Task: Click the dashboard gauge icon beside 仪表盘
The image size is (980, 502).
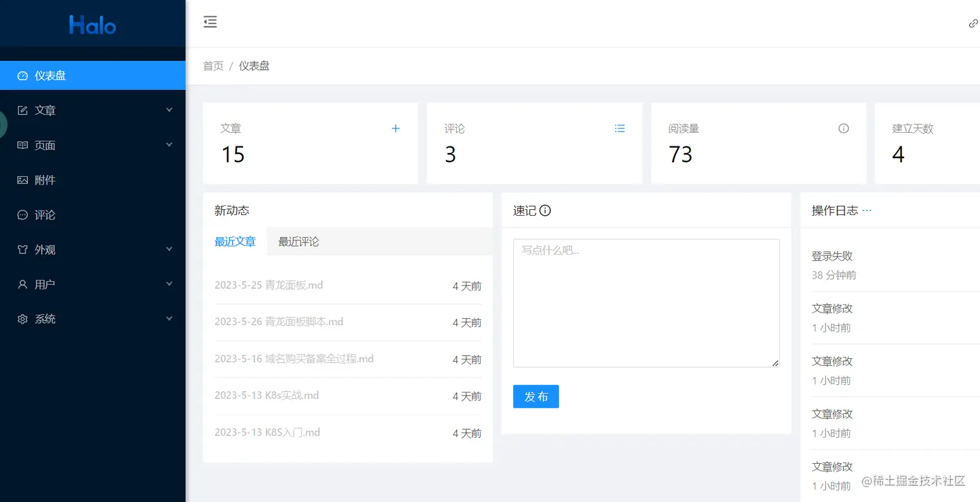Action: pos(23,76)
